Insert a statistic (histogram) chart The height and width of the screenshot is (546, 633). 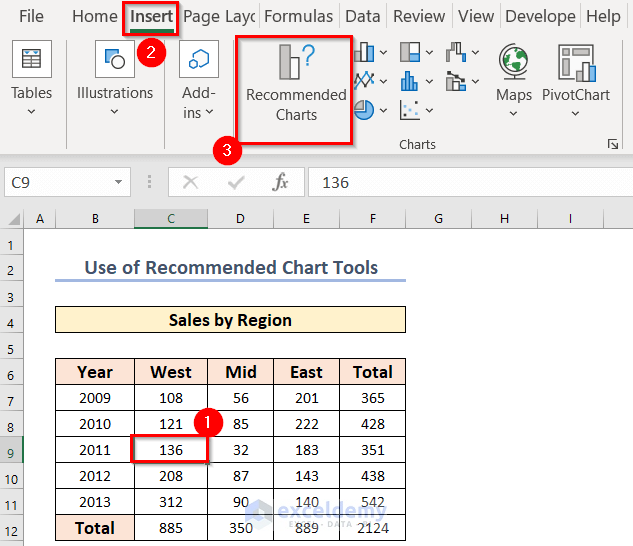point(409,81)
